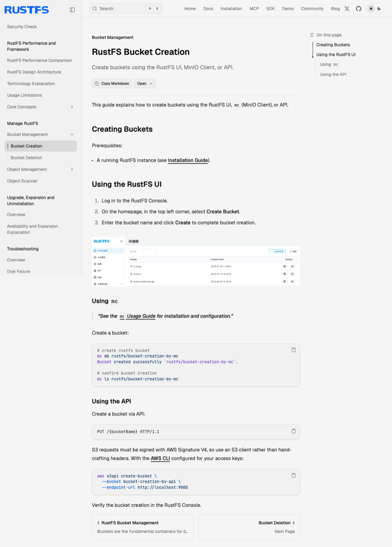Viewport: 392px width, 547px height.
Task: Open the RustFS console screenshot image
Action: click(x=196, y=261)
